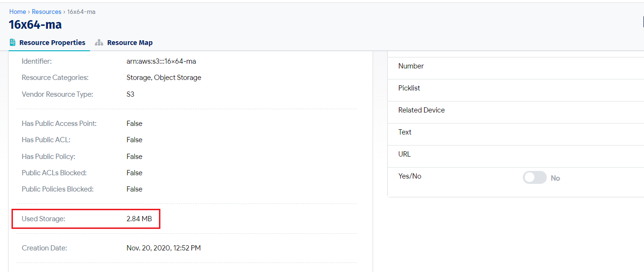
Task: Toggle the Yes/No switch
Action: [534, 178]
